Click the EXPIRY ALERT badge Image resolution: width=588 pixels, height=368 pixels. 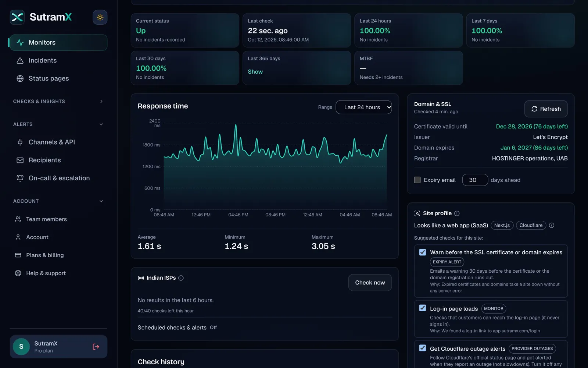click(447, 262)
